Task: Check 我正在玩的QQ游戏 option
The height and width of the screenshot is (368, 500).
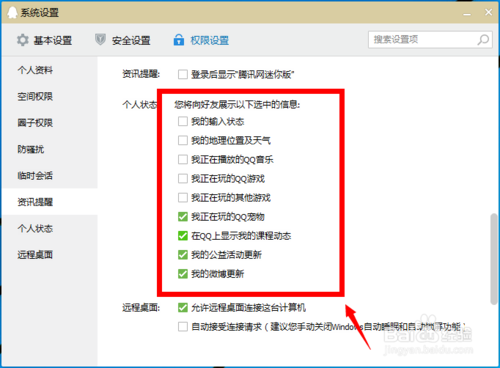Action: [x=183, y=178]
